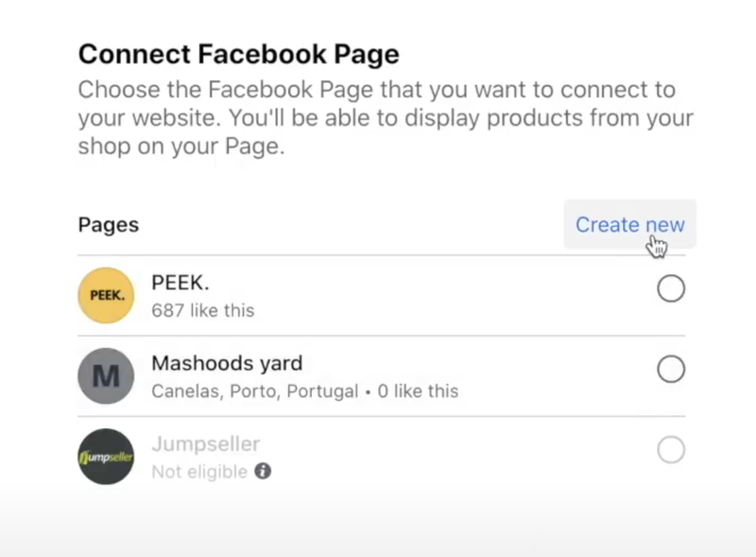
Task: Click the Jumpseller page logo
Action: click(106, 457)
